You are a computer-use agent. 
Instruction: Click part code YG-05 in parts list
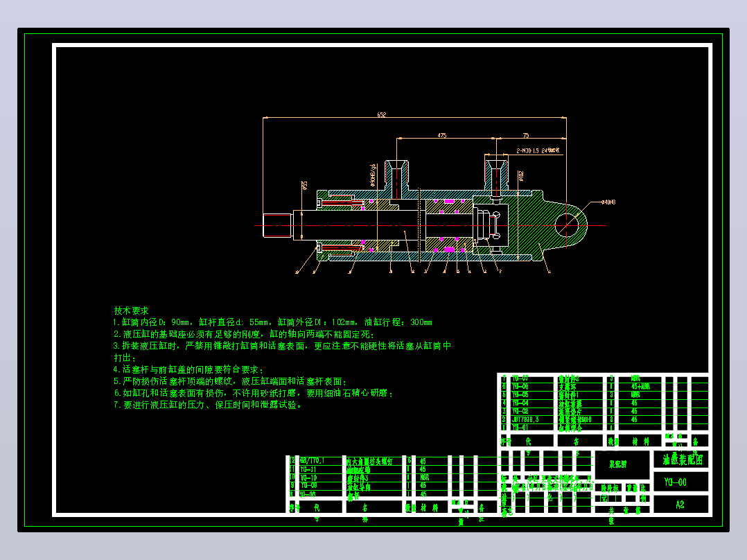(520, 394)
